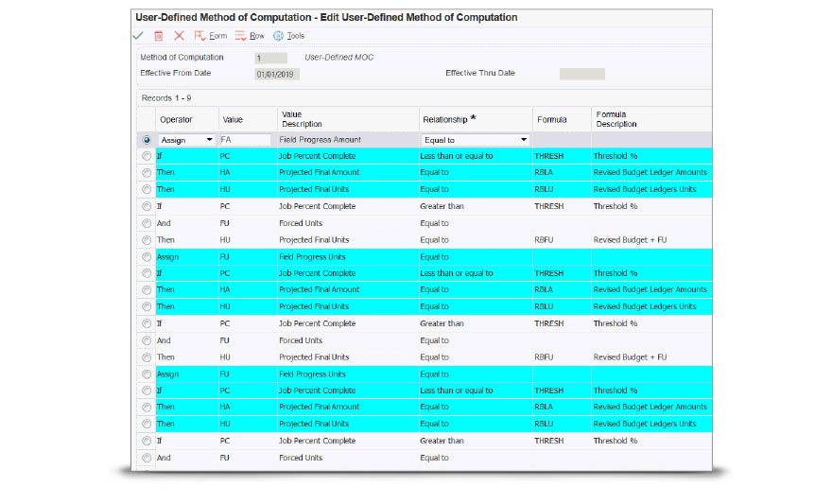
Task: Click the Form exit icon in toolbar
Action: 199,36
